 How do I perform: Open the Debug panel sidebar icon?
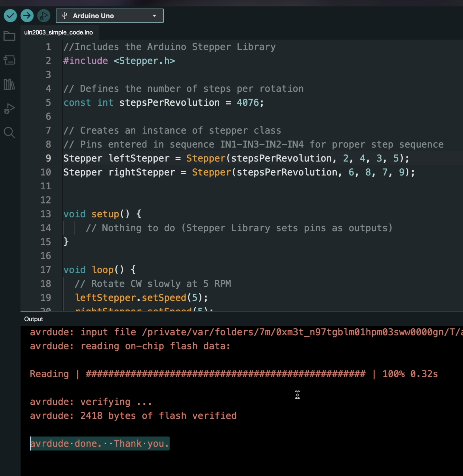(x=9, y=109)
